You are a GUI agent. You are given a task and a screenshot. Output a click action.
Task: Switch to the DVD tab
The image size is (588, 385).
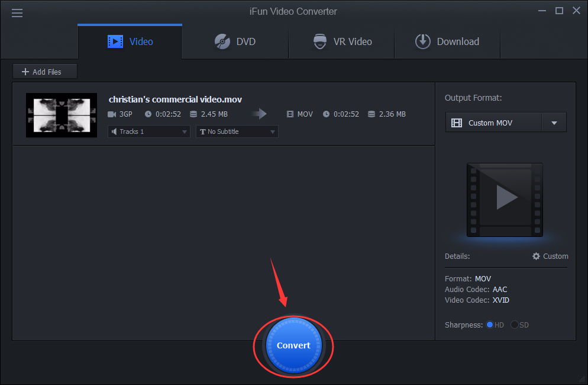(235, 41)
